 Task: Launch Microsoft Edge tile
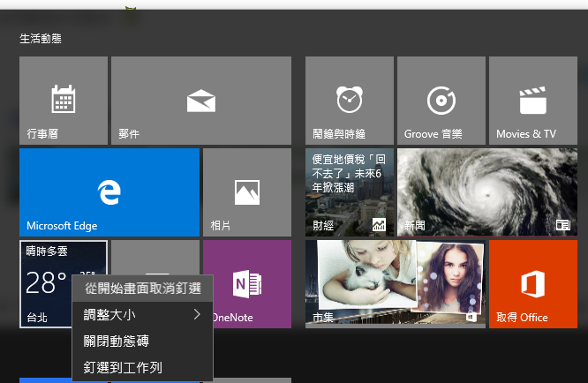109,192
